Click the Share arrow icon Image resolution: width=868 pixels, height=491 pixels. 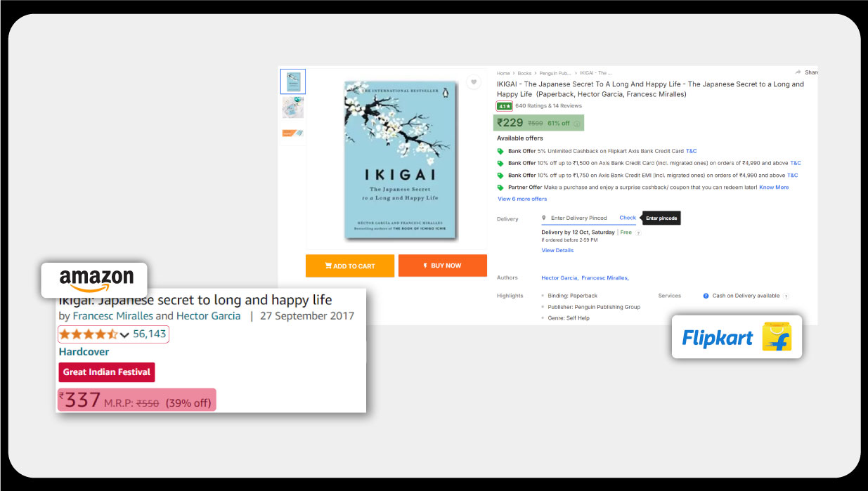click(798, 72)
